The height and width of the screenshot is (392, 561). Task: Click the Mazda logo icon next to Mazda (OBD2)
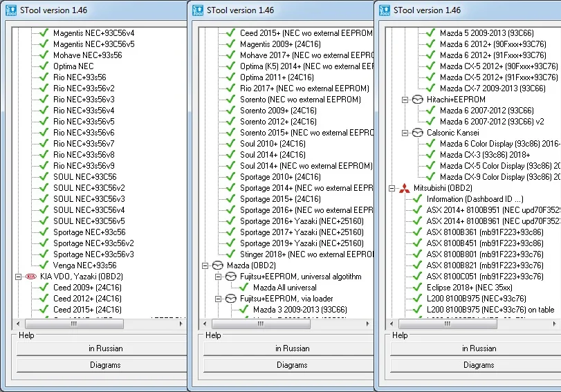point(217,265)
